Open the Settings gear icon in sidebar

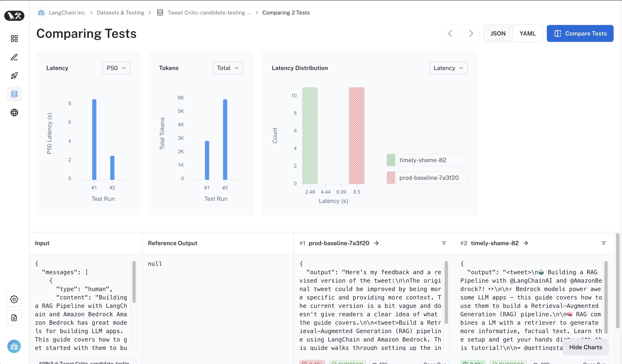click(14, 299)
